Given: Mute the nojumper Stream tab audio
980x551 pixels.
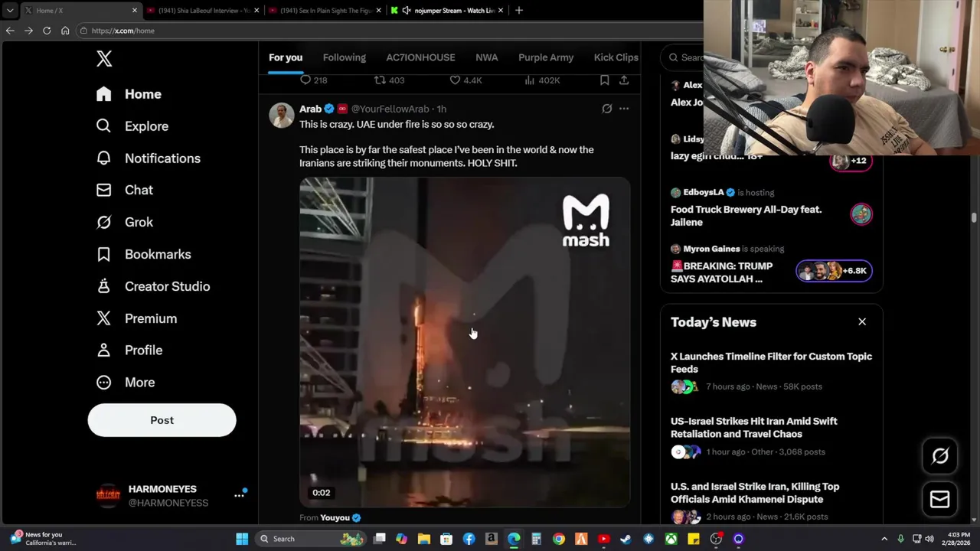Looking at the screenshot, I should [407, 11].
